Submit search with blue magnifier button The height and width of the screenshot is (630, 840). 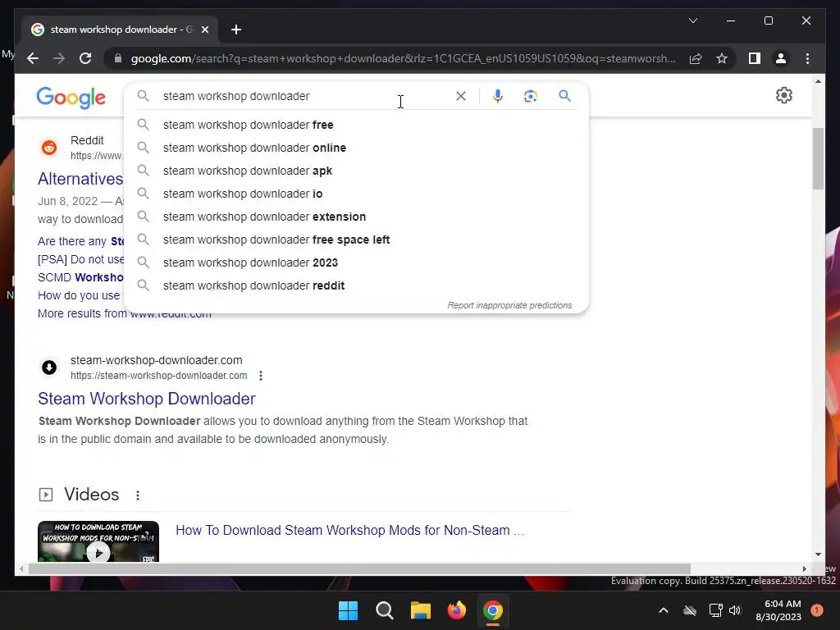pyautogui.click(x=564, y=96)
